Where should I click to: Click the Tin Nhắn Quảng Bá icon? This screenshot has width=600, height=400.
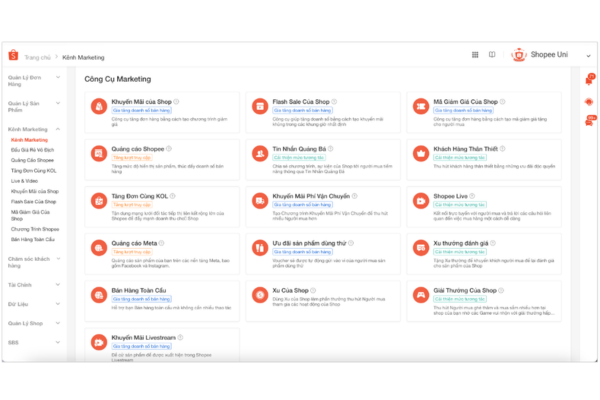point(260,153)
